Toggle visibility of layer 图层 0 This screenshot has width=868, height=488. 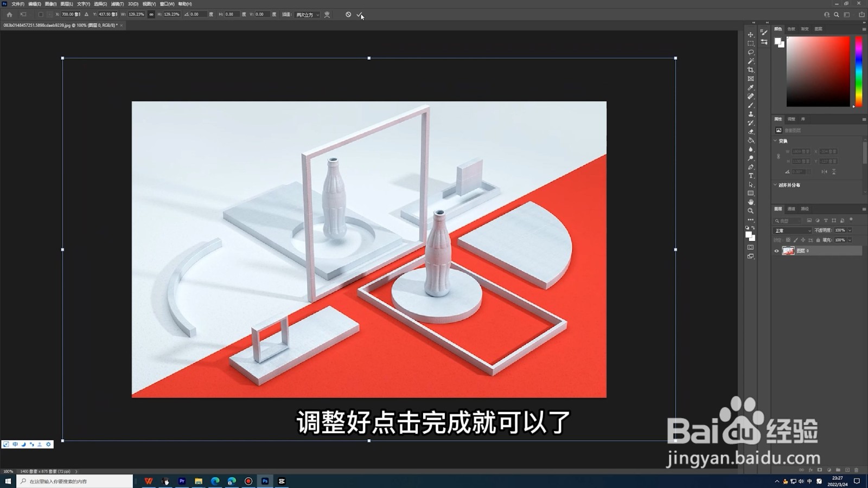[776, 251]
